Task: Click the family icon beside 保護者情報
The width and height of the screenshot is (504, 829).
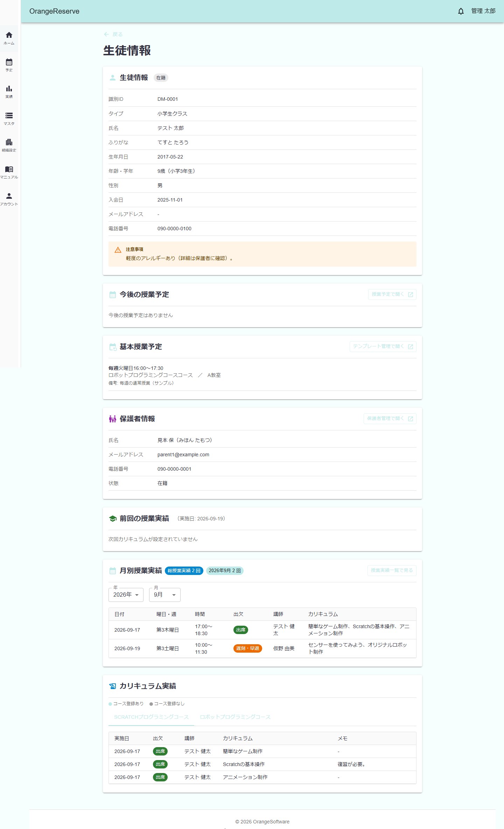Action: tap(113, 419)
